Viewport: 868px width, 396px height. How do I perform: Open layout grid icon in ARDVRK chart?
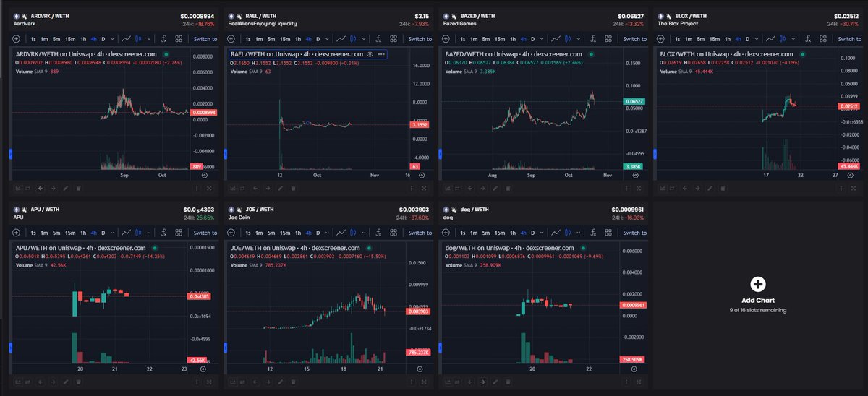pos(179,39)
